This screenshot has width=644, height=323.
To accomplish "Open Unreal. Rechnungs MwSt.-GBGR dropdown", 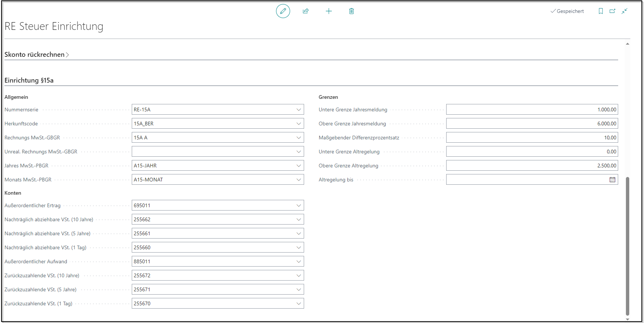I will click(299, 152).
